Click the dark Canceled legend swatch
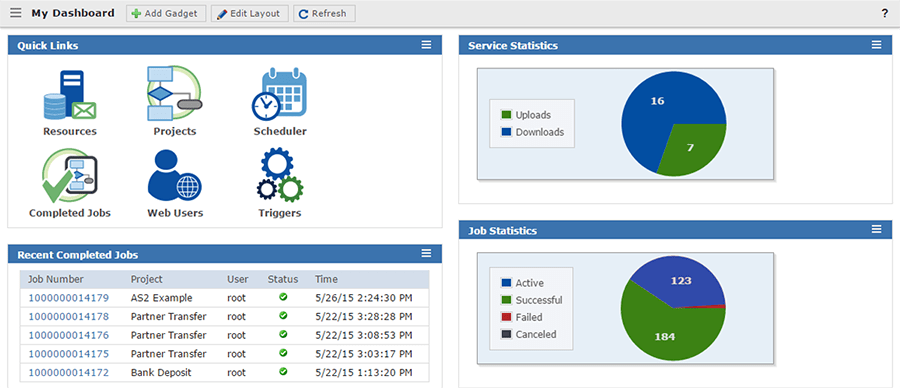Screen dimensions: 900x388 pos(506,334)
